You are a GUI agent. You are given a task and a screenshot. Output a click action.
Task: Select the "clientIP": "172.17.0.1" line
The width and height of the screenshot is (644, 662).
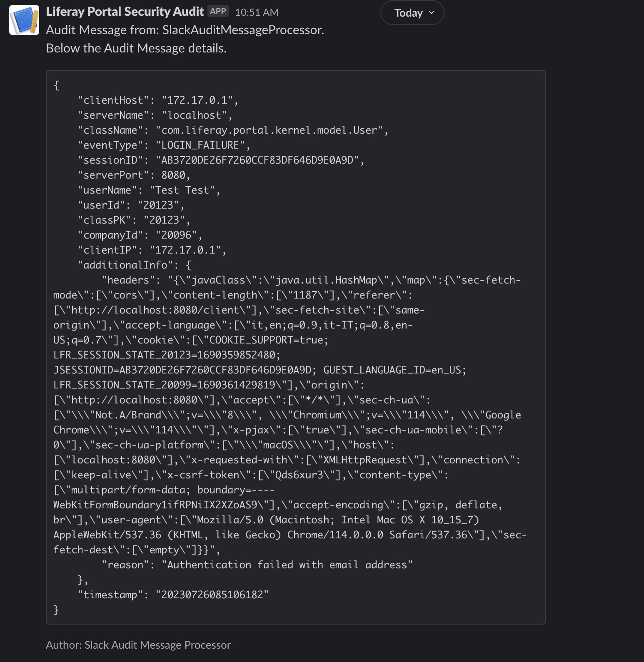(152, 250)
